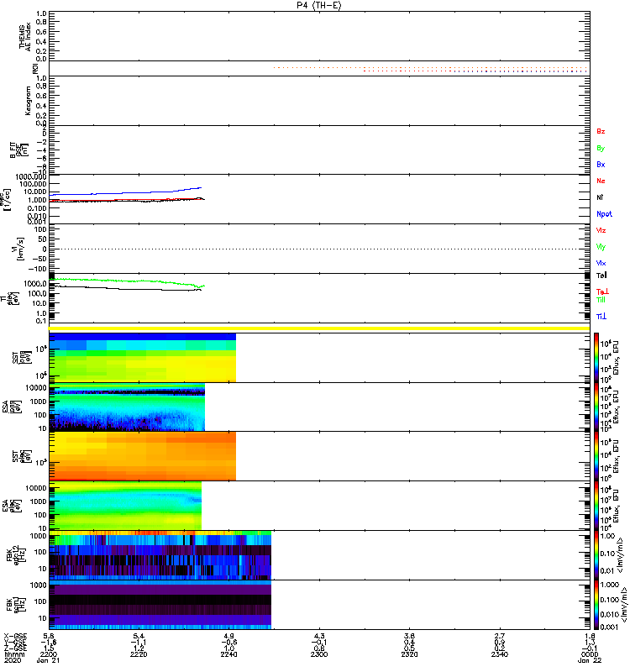This screenshot has width=630, height=672.
Task: Click the ESA electron spectrogram data
Action: point(125,506)
